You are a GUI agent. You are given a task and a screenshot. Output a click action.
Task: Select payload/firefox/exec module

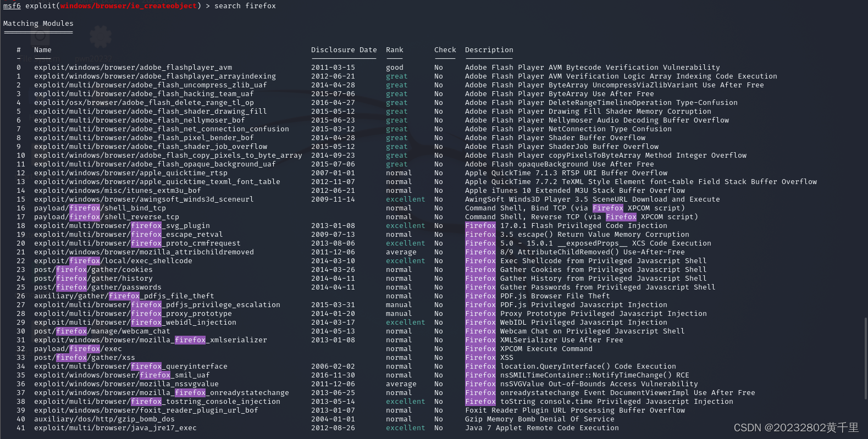(78, 349)
